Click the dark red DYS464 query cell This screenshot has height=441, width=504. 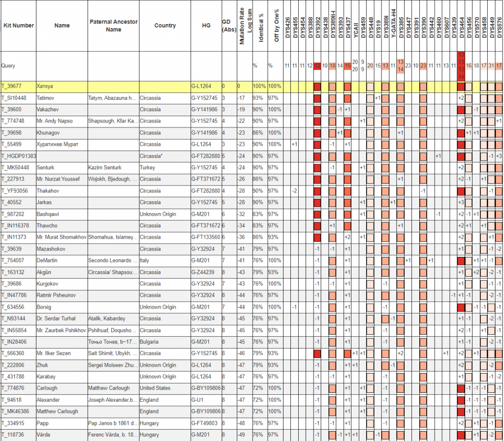pyautogui.click(x=461, y=65)
